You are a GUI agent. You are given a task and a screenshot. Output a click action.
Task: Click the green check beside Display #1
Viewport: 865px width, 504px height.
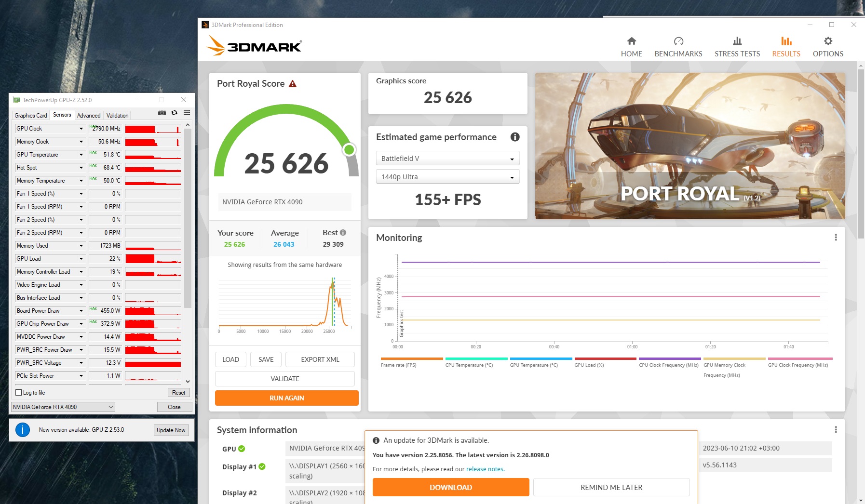262,466
